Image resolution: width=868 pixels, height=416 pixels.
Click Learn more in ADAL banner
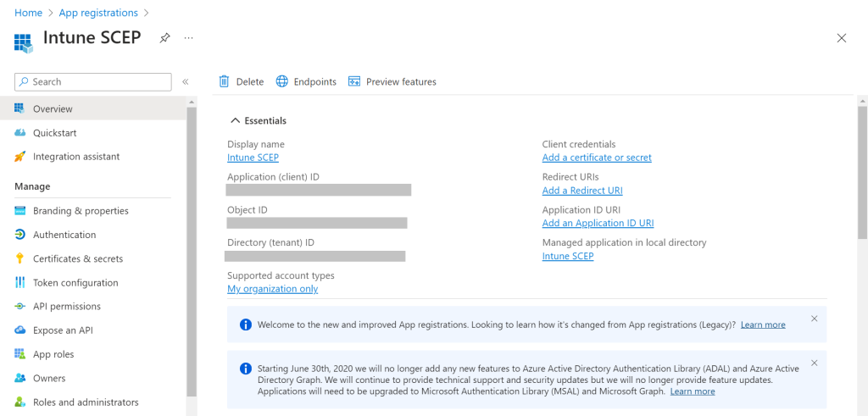coord(693,391)
